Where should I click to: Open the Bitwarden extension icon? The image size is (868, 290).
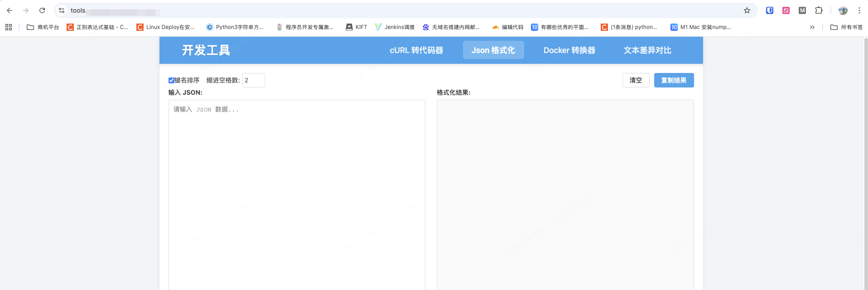coord(770,10)
